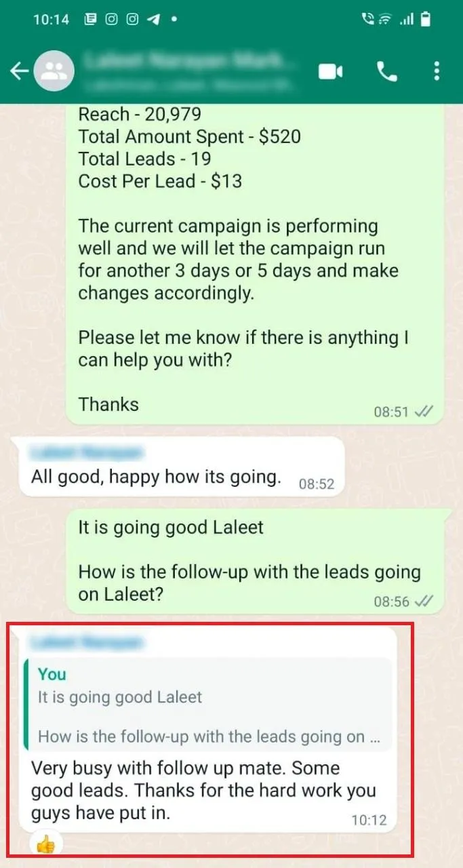
Task: Tap the blurred sender name above quoted reply
Action: (x=88, y=641)
